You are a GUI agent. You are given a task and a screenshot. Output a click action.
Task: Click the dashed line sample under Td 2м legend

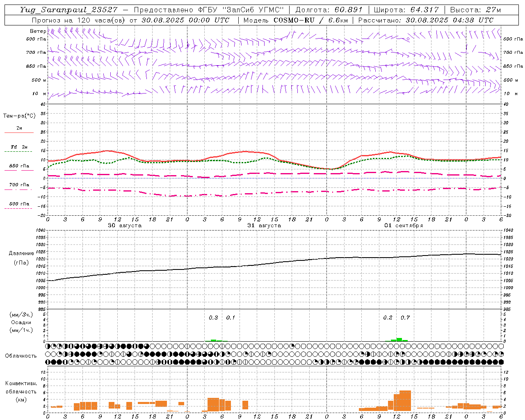(x=18, y=152)
